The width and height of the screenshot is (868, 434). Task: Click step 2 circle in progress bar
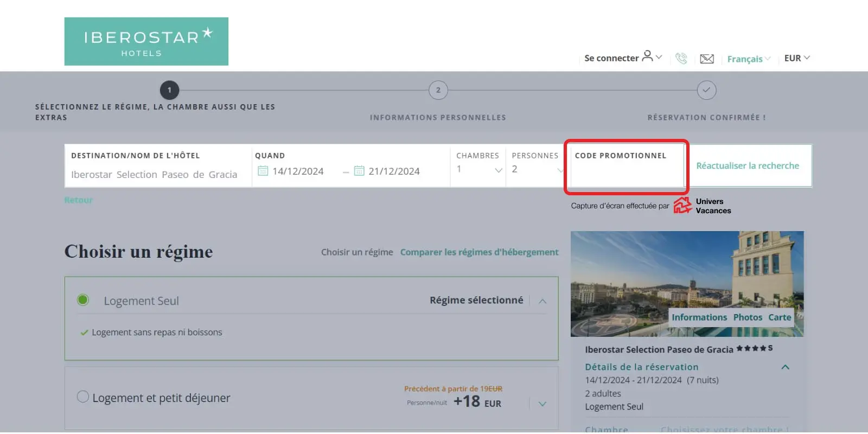click(438, 90)
